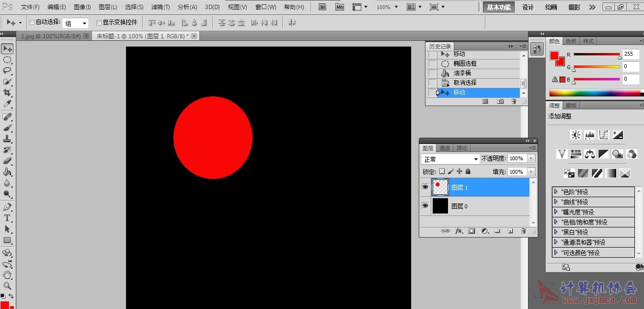
Task: Expand the "色阶"预设 list
Action: [556, 191]
